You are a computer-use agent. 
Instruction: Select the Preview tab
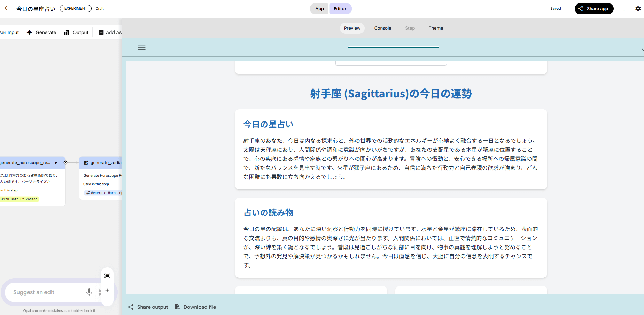(x=352, y=28)
